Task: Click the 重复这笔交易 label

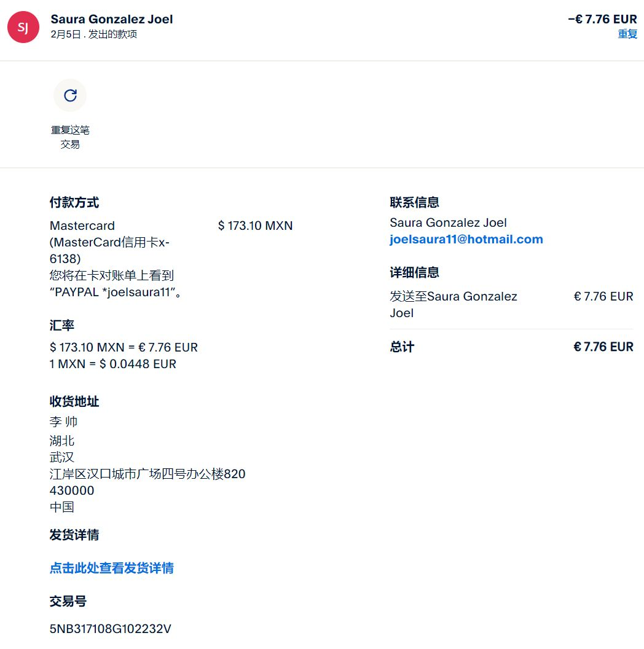Action: tap(70, 137)
